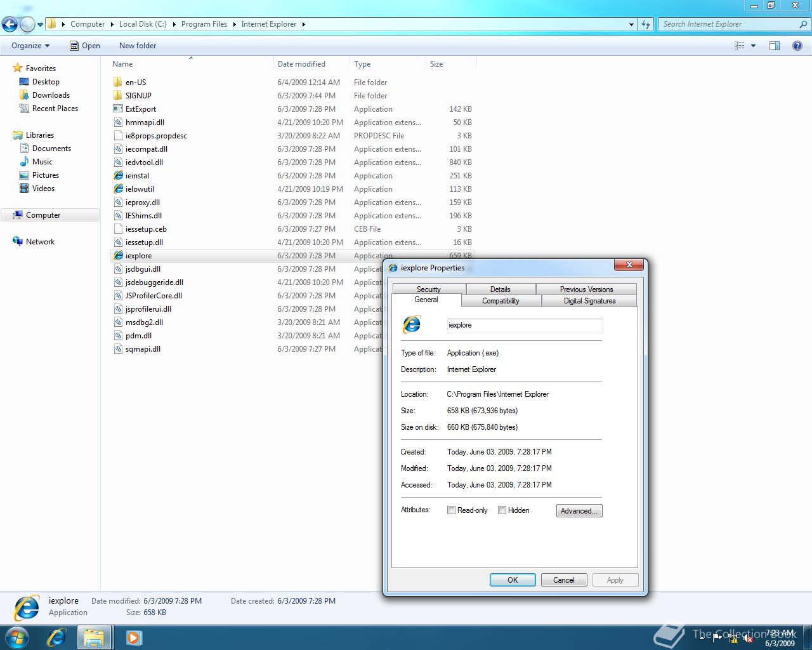This screenshot has width=812, height=650.
Task: Select the iexplore application icon in list
Action: click(118, 255)
